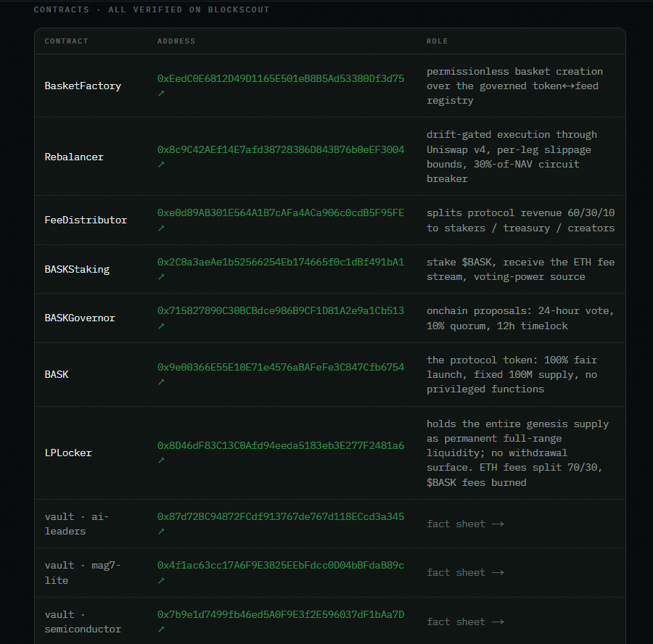Click the 'onchain proposals: 24-hour vote' text
This screenshot has width=653, height=644.
point(520,311)
